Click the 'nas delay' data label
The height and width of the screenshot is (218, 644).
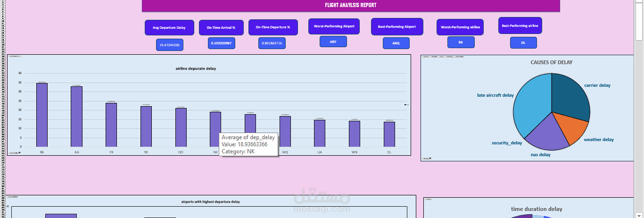coord(540,155)
